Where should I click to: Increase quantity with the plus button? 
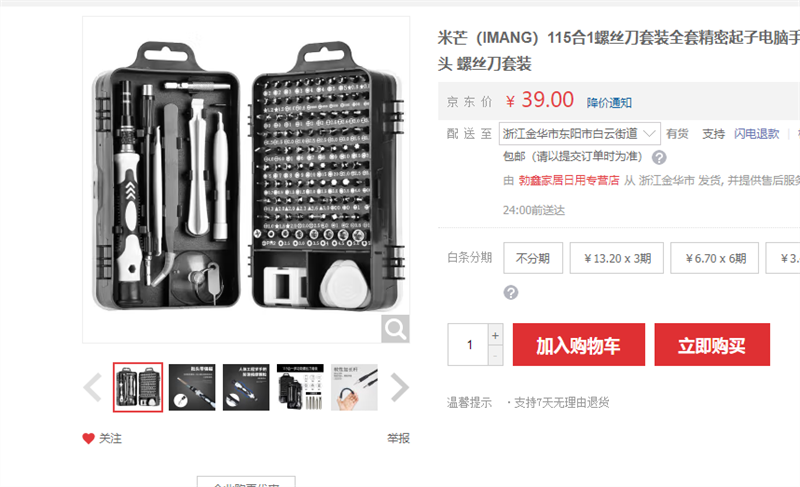495,336
